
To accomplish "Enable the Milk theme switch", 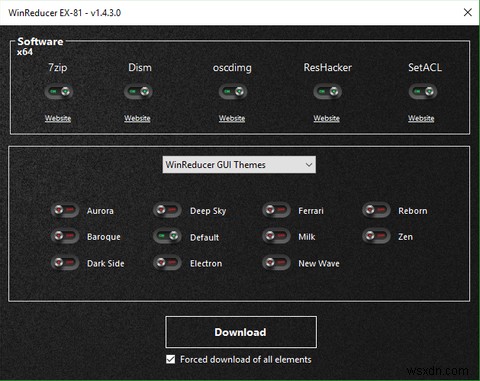I will tap(276, 236).
